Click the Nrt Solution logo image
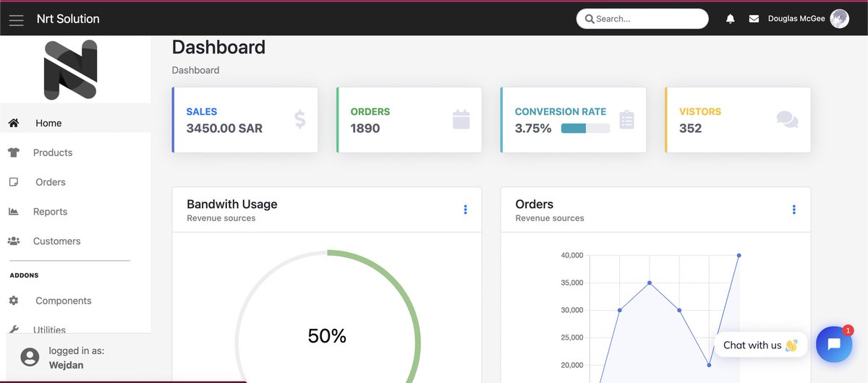The image size is (868, 383). 70,69
